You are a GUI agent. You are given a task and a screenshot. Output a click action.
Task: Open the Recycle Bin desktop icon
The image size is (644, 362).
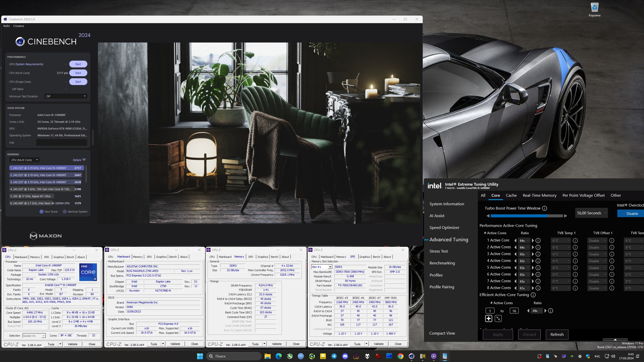click(x=594, y=10)
